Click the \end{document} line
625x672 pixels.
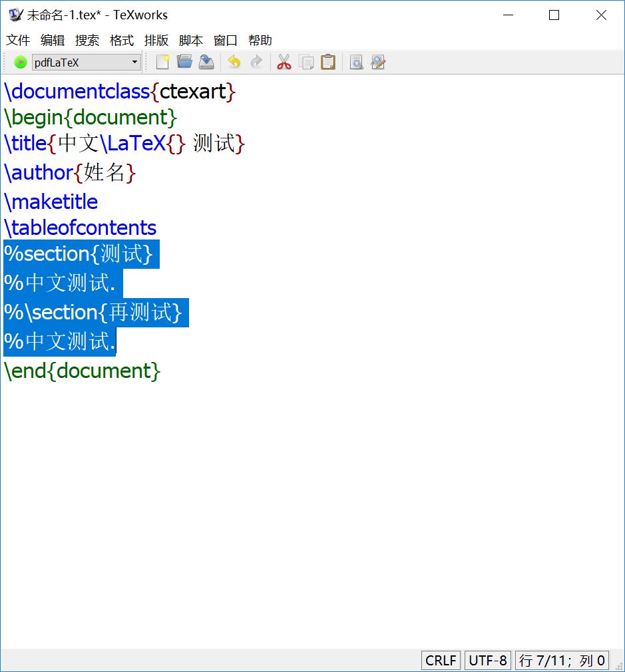pyautogui.click(x=83, y=371)
